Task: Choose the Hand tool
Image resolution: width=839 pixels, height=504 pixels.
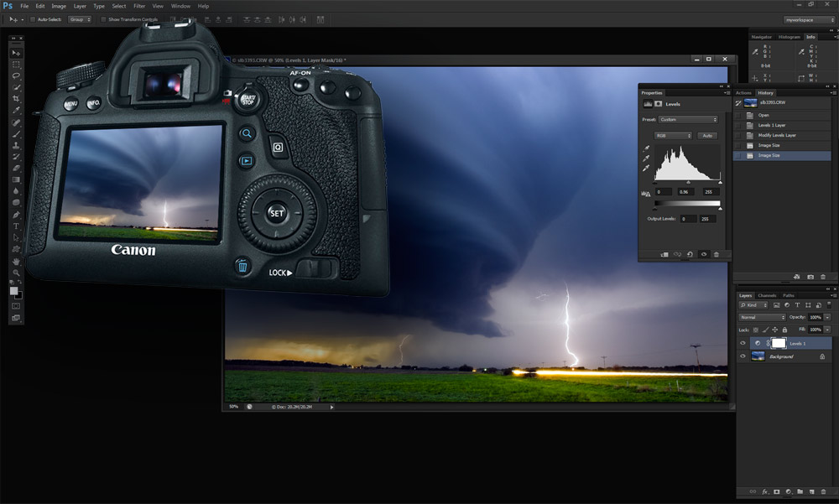Action: point(16,261)
